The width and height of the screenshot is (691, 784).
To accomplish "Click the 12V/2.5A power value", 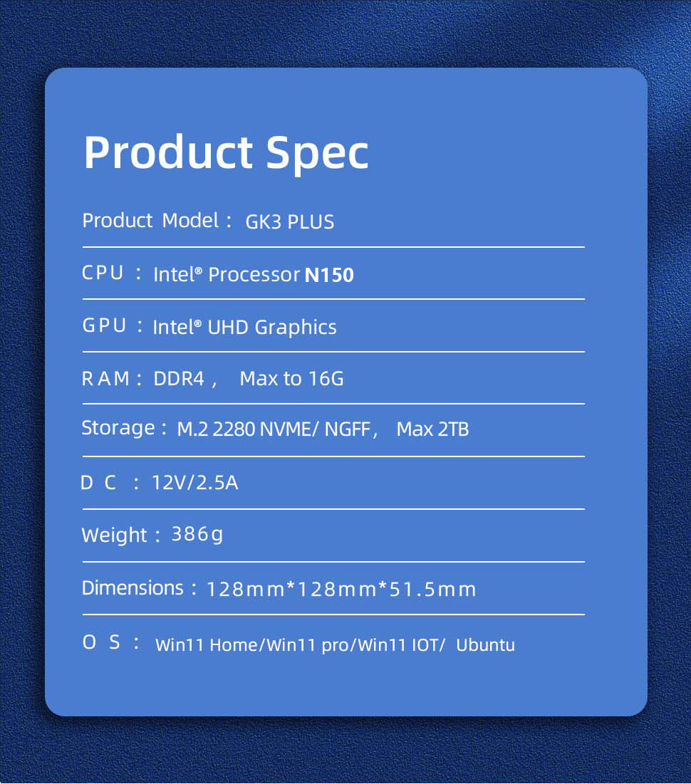I will (195, 484).
